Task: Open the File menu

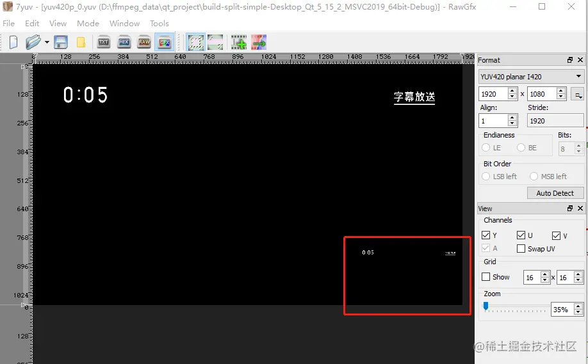Action: point(8,23)
